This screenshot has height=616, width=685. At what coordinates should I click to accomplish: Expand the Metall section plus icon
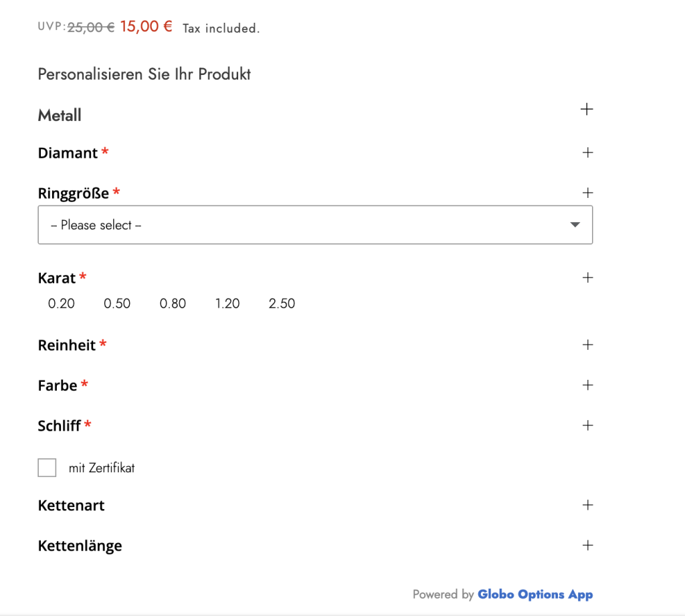point(587,109)
